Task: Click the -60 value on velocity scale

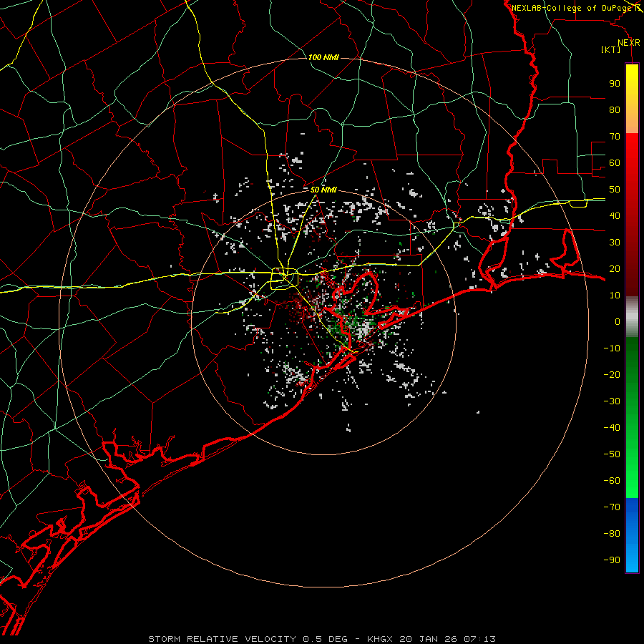Action: click(612, 481)
